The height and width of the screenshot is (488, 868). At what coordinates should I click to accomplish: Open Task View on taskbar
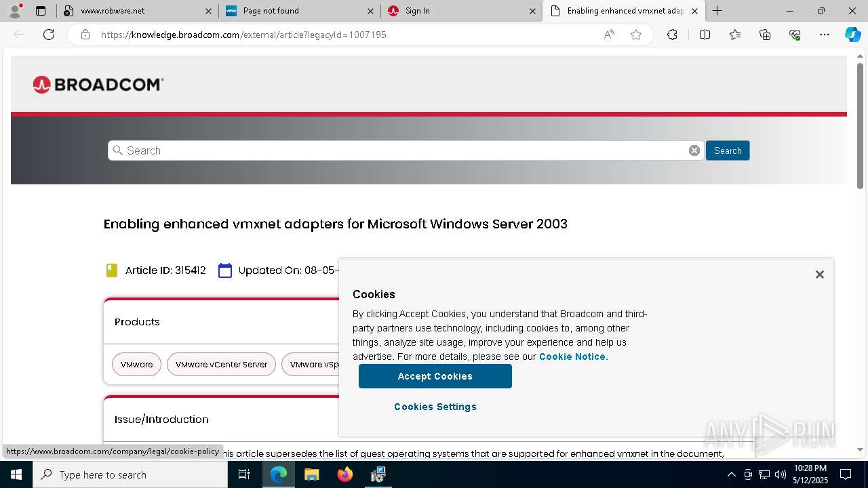click(244, 474)
